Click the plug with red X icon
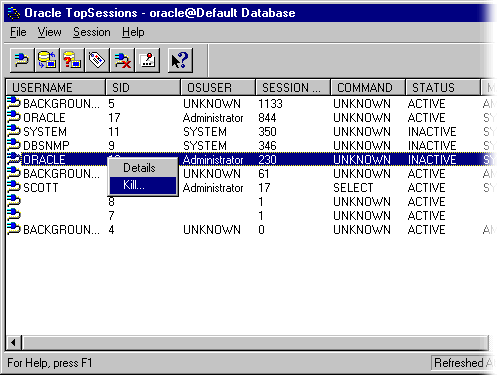Screen dimensions: 498x375 (x=122, y=60)
